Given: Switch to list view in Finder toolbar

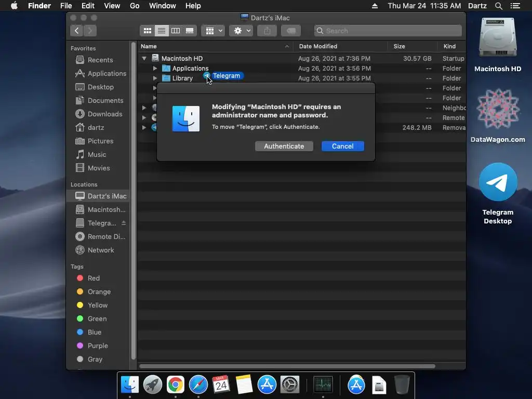Looking at the screenshot, I should click(x=162, y=31).
